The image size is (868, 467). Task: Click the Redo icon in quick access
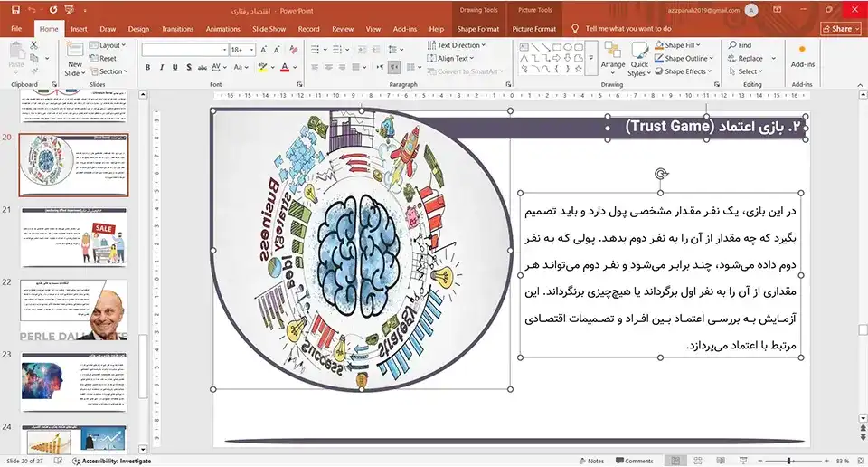coord(53,10)
